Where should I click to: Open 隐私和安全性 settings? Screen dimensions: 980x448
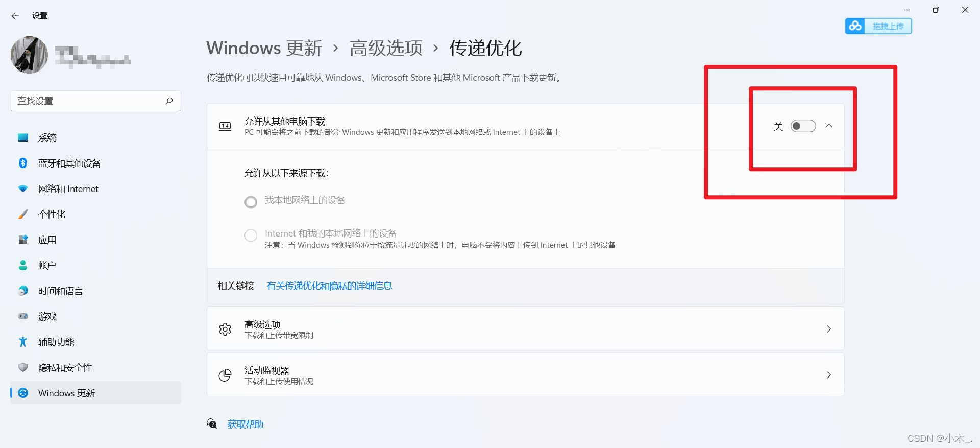(x=95, y=367)
